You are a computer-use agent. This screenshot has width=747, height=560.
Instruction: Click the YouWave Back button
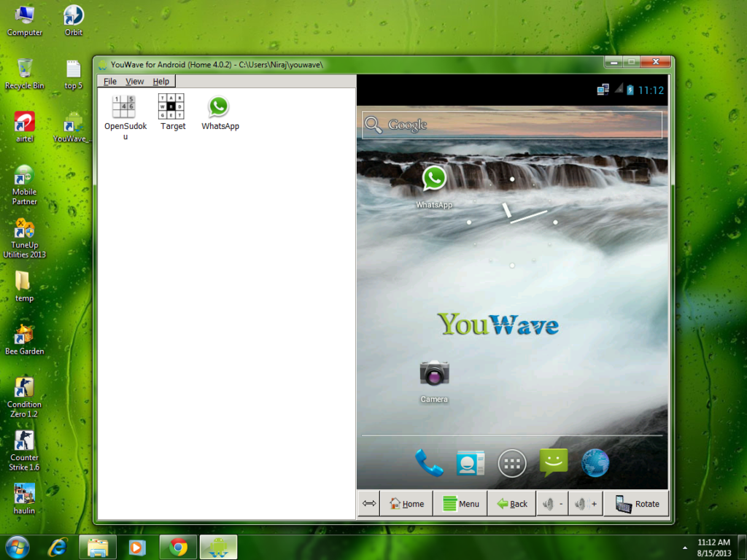click(511, 503)
